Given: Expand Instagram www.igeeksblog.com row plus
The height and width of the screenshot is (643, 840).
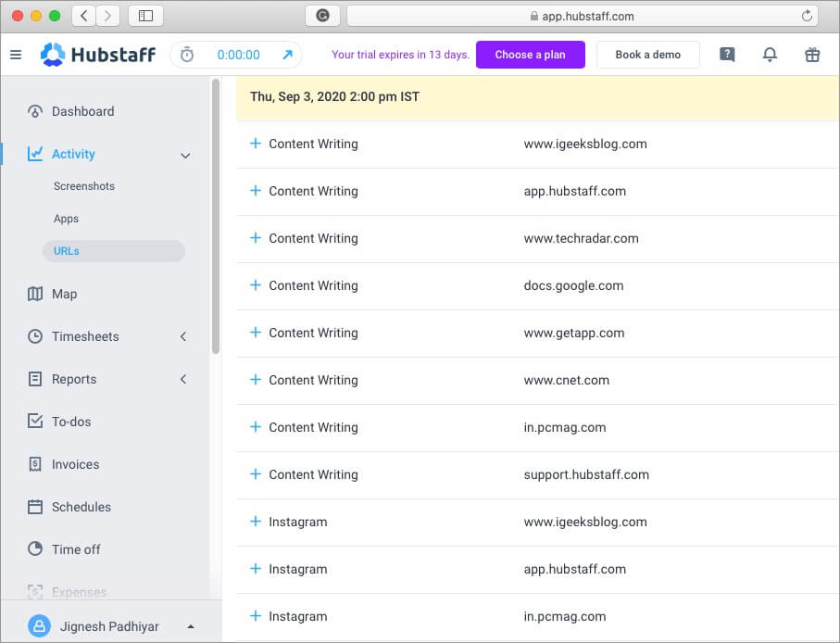Looking at the screenshot, I should point(256,521).
